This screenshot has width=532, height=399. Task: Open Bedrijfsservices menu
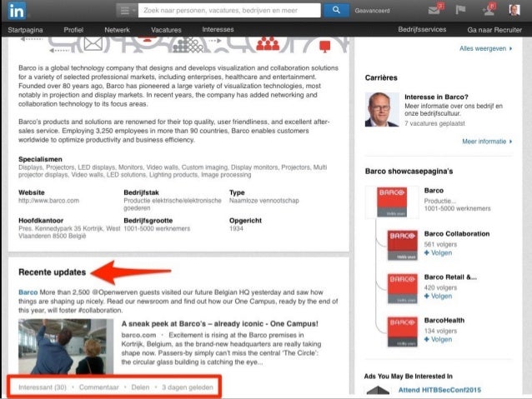point(422,29)
